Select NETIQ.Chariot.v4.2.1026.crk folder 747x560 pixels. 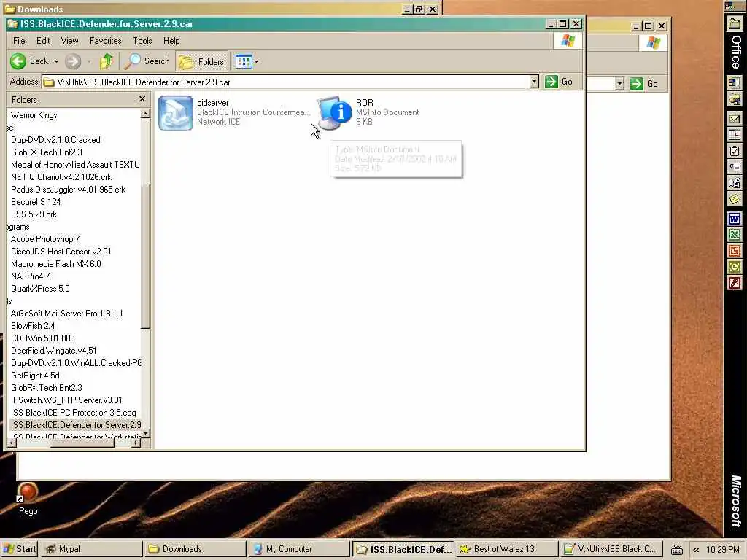(61, 176)
